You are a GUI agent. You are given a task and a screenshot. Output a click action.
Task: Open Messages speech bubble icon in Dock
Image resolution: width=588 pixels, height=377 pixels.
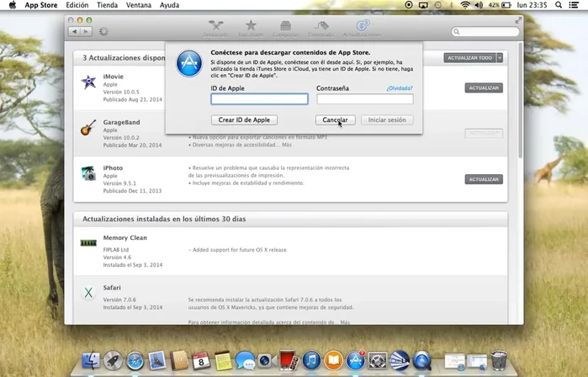point(246,361)
